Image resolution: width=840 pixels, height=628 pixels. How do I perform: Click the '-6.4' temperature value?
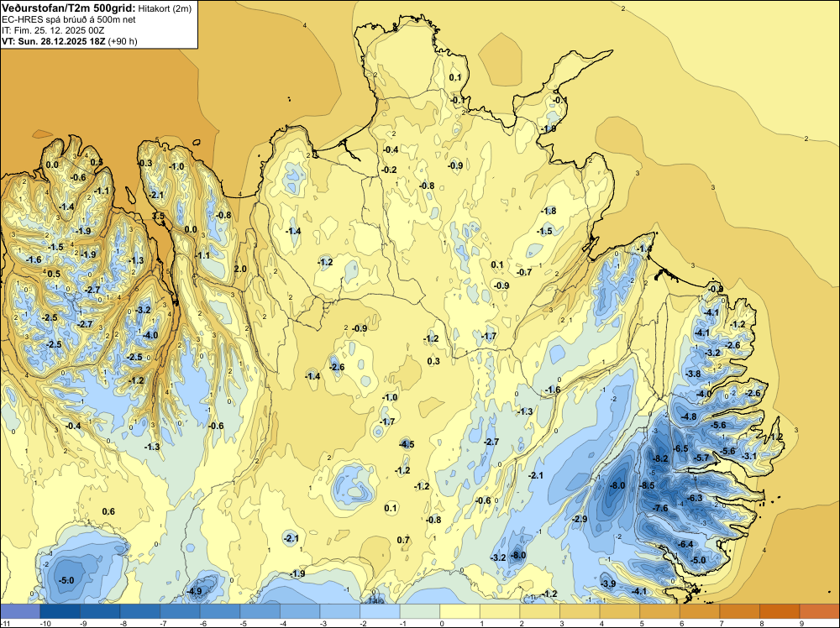pyautogui.click(x=685, y=545)
